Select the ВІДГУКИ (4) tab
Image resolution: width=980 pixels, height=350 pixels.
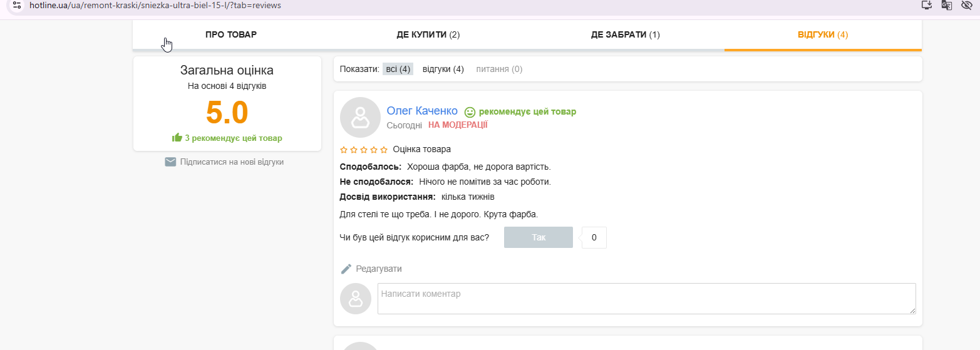(823, 34)
